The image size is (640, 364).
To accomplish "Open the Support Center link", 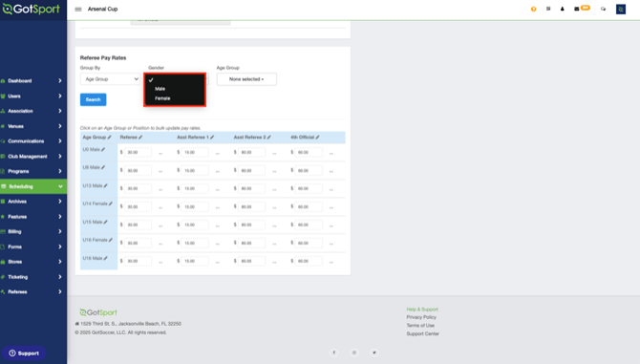I will tap(422, 333).
